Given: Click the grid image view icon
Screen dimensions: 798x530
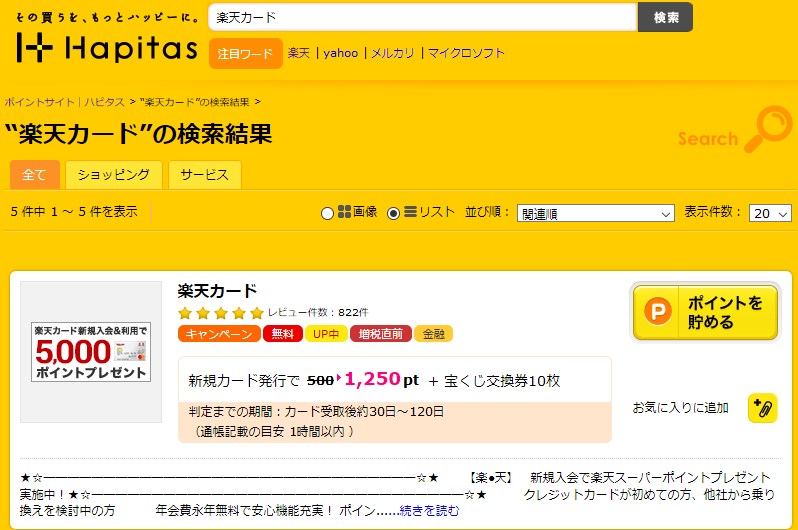Looking at the screenshot, I should 345,212.
